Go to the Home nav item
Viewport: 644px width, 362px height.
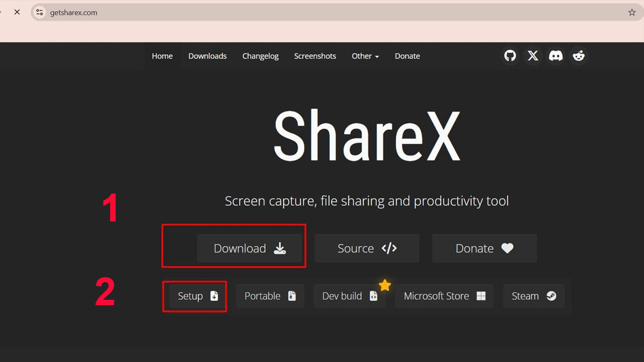click(x=162, y=56)
